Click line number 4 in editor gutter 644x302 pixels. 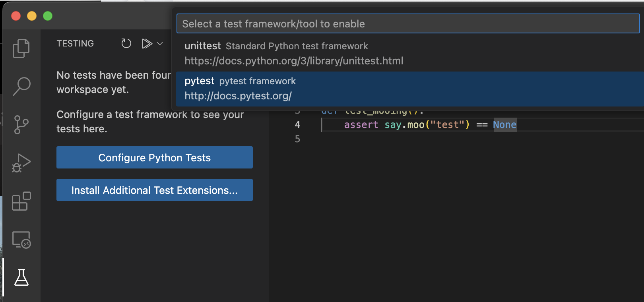click(297, 125)
